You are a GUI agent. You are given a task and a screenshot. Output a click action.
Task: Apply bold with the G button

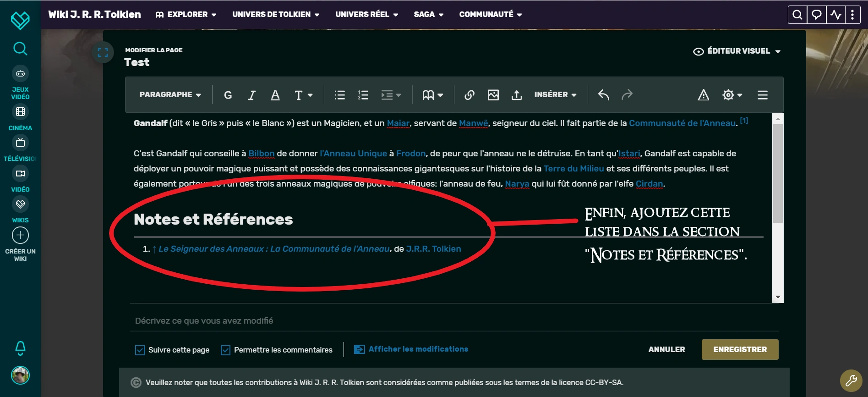click(x=228, y=95)
